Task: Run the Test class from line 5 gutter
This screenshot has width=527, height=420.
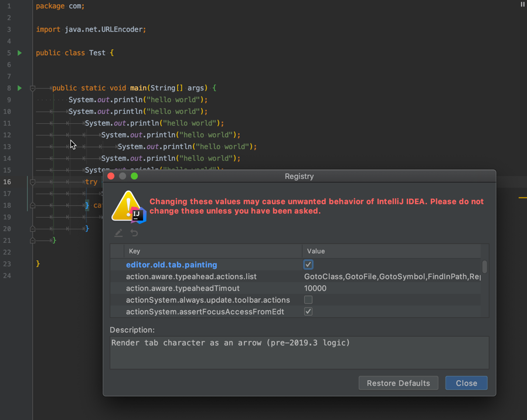Action: 19,53
